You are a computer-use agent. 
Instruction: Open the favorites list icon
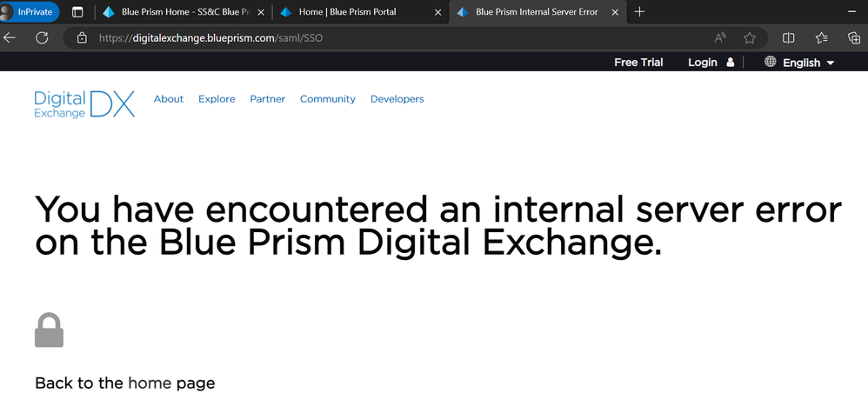(x=822, y=38)
